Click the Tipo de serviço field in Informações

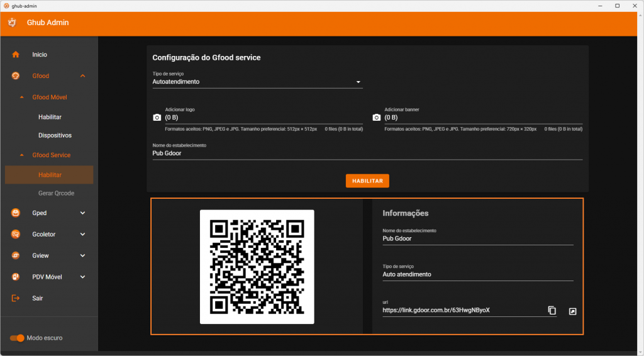point(478,274)
